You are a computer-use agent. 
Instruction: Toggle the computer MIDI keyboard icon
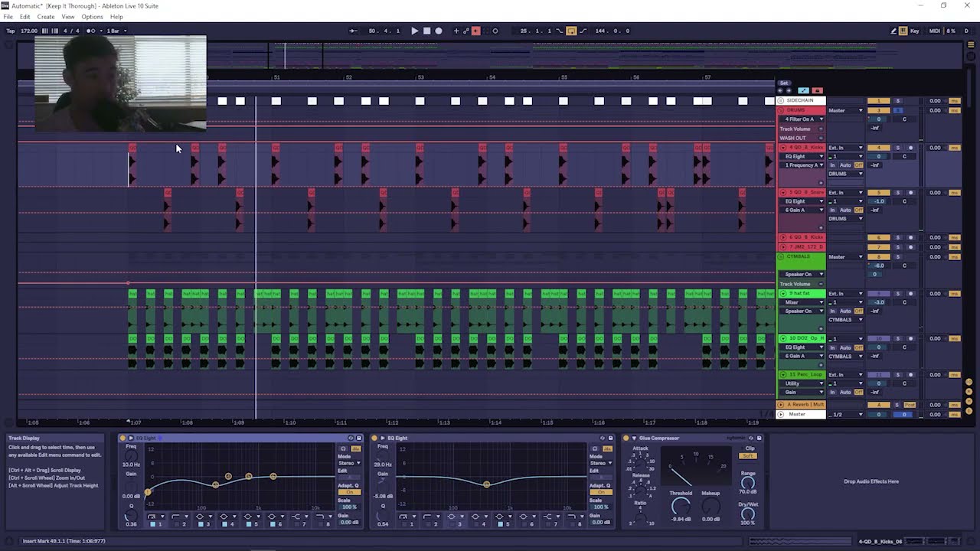(903, 31)
